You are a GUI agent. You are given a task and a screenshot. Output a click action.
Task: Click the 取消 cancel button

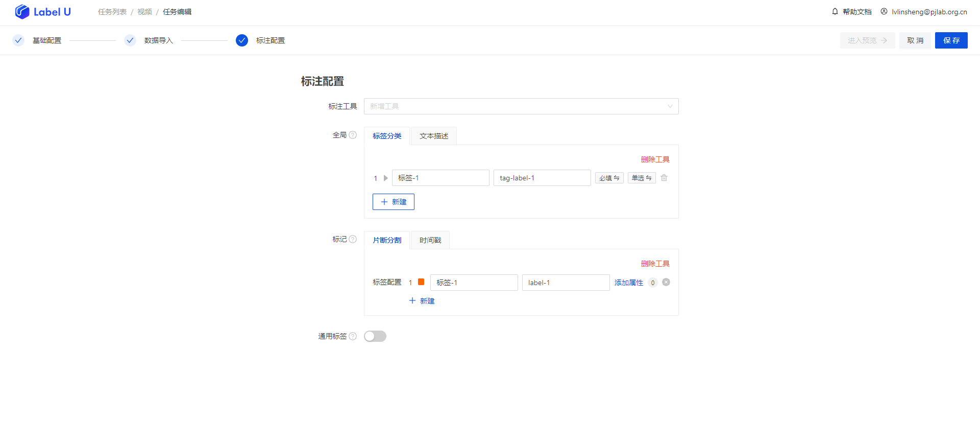[x=915, y=40]
